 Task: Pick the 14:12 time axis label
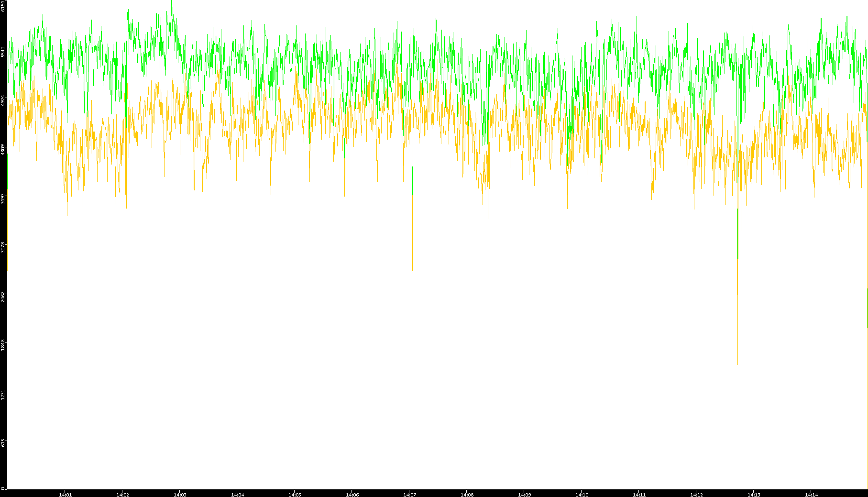tap(696, 495)
